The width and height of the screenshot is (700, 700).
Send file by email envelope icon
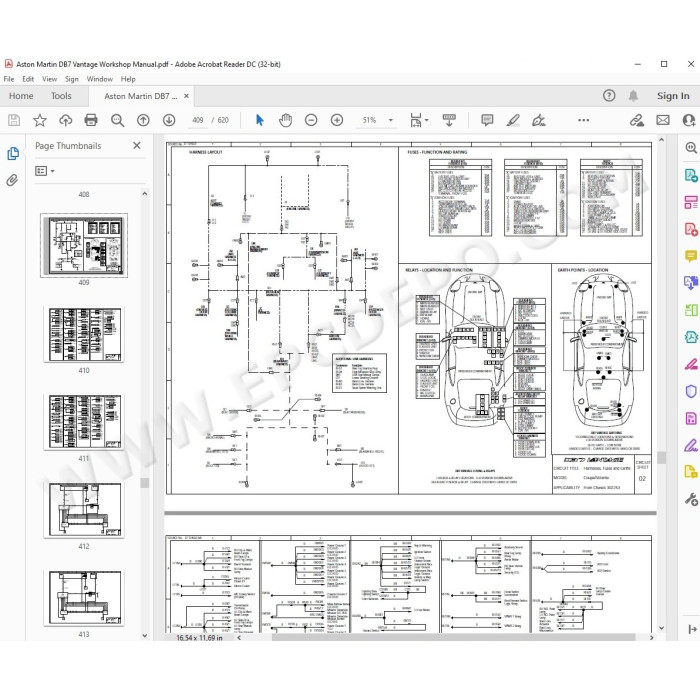point(663,120)
